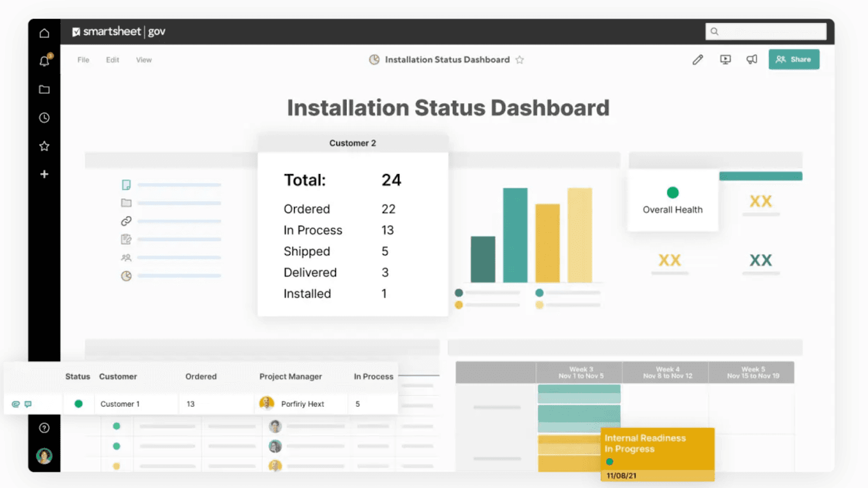Image resolution: width=868 pixels, height=488 pixels.
Task: Open the File menu
Action: tap(83, 60)
